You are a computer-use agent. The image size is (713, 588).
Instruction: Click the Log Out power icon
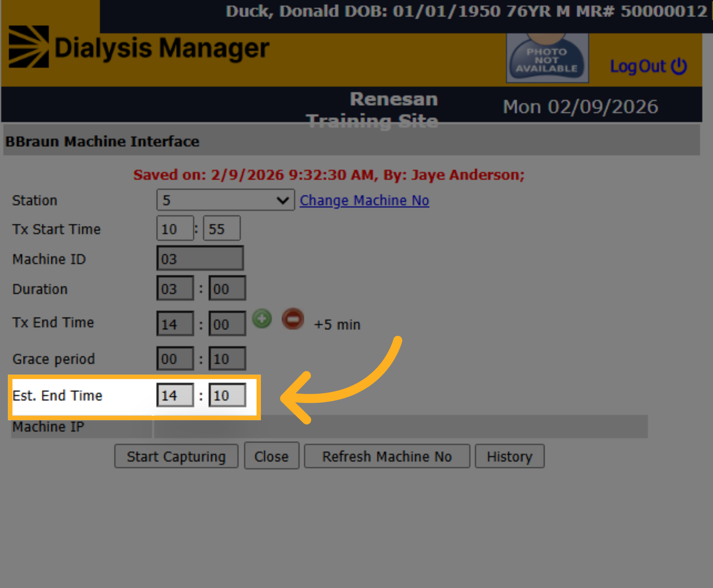coord(679,66)
